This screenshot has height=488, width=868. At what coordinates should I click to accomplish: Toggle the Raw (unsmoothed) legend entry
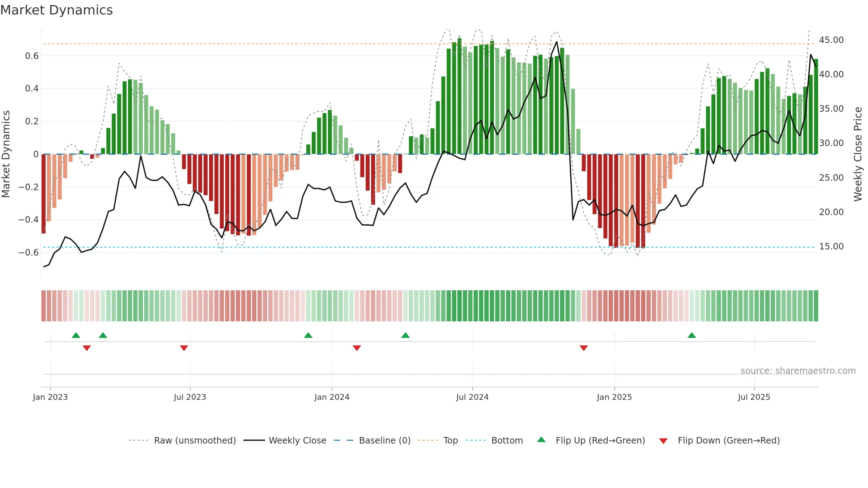(x=182, y=440)
